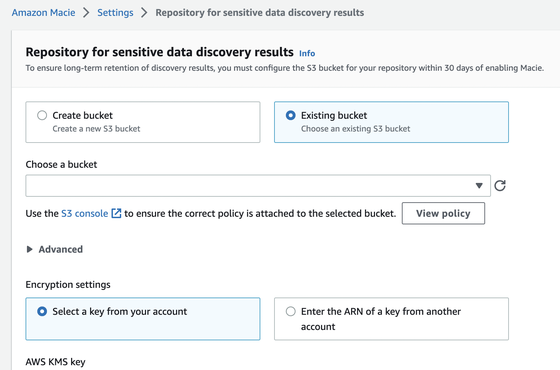Image resolution: width=560 pixels, height=370 pixels.
Task: Click the breadcrumb chevron after Settings
Action: click(x=144, y=12)
